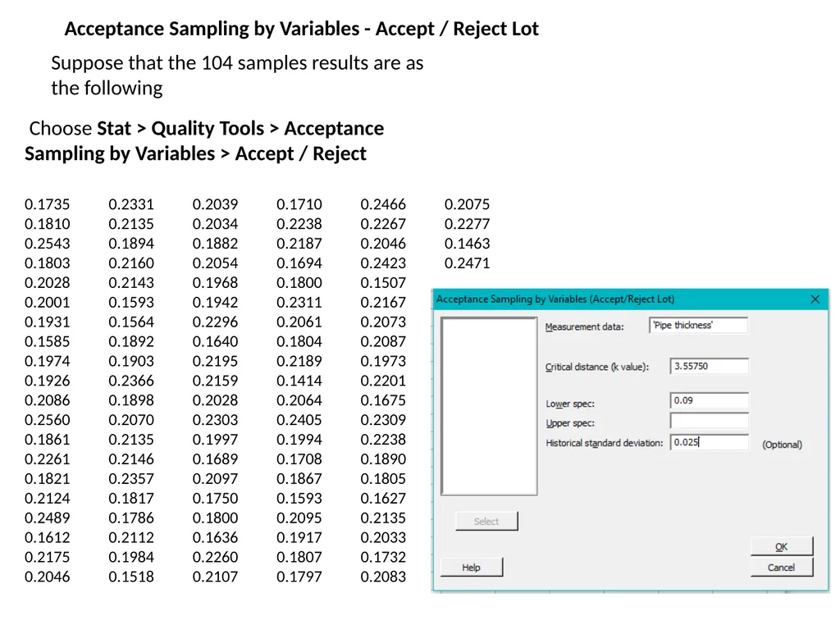Select the data value 0.2466
840x630 pixels.
[384, 204]
